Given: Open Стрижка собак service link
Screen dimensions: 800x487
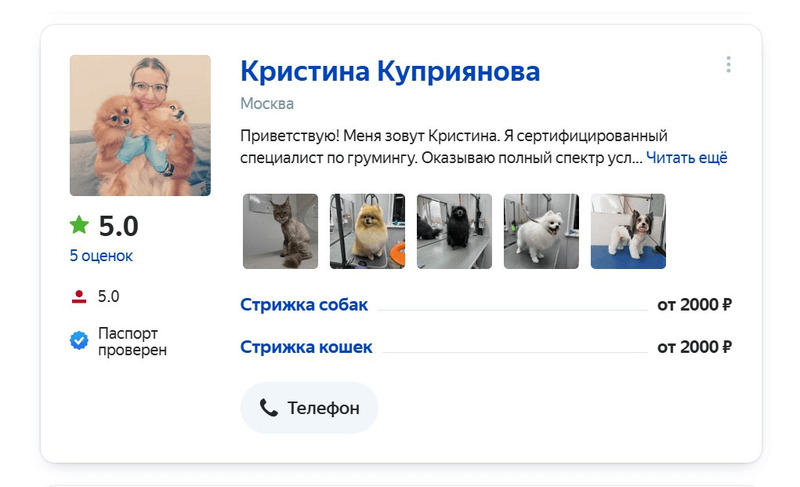Looking at the screenshot, I should click(304, 304).
